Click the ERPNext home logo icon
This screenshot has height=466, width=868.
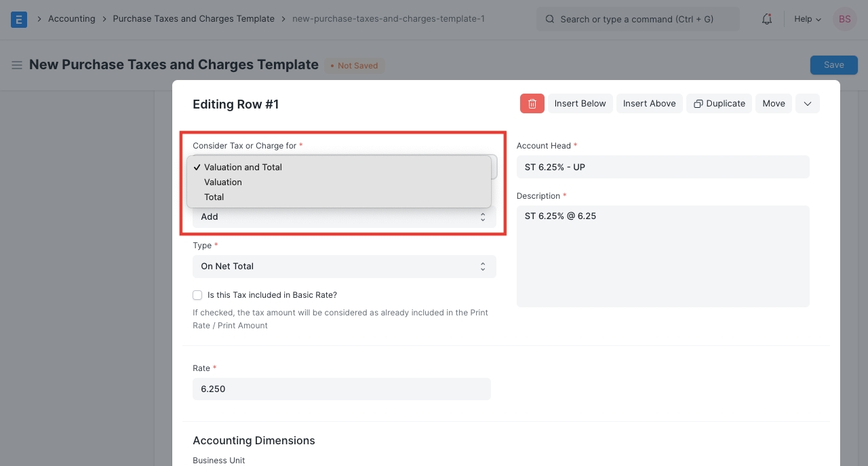(19, 19)
